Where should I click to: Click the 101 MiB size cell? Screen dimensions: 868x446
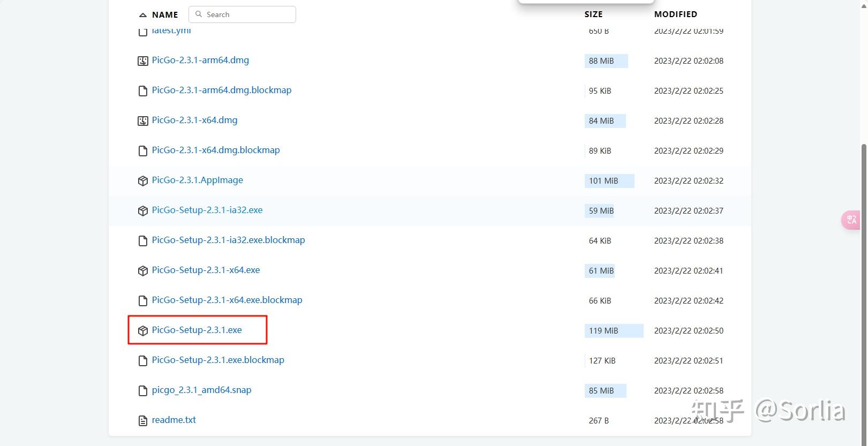[609, 181]
